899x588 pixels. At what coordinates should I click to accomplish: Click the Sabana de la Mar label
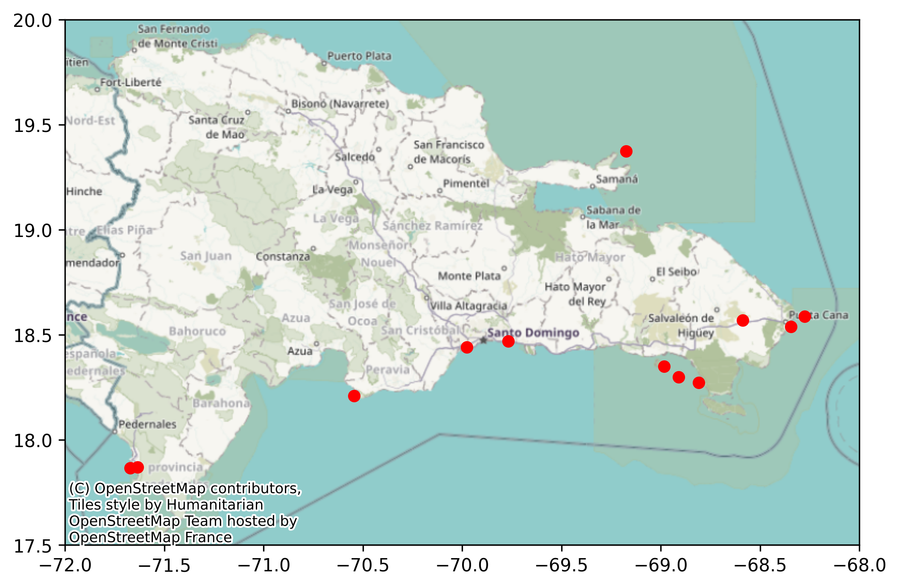tap(612, 217)
